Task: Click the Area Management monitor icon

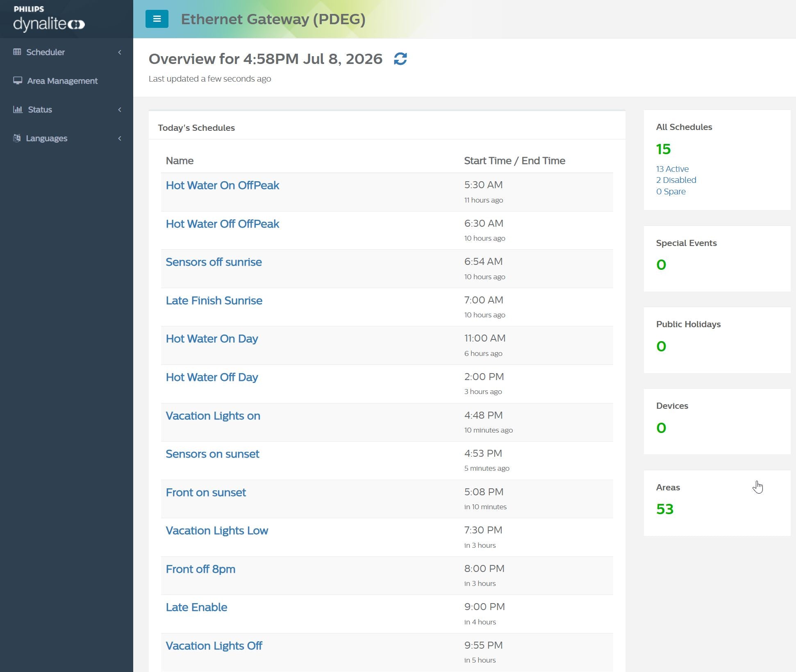Action: pos(18,80)
